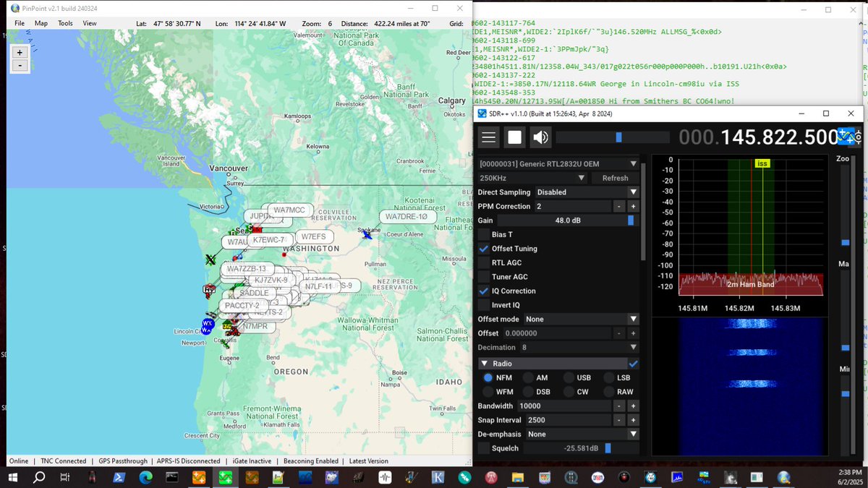Screen dimensions: 868x488
Task: Enable the Squelch checkbox
Action: pos(484,448)
